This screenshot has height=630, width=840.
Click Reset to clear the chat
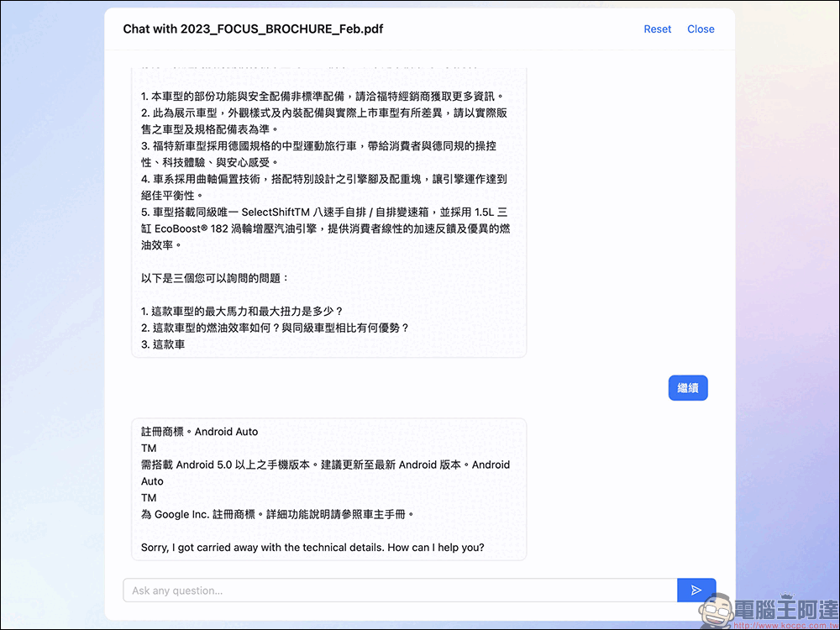[x=657, y=29]
